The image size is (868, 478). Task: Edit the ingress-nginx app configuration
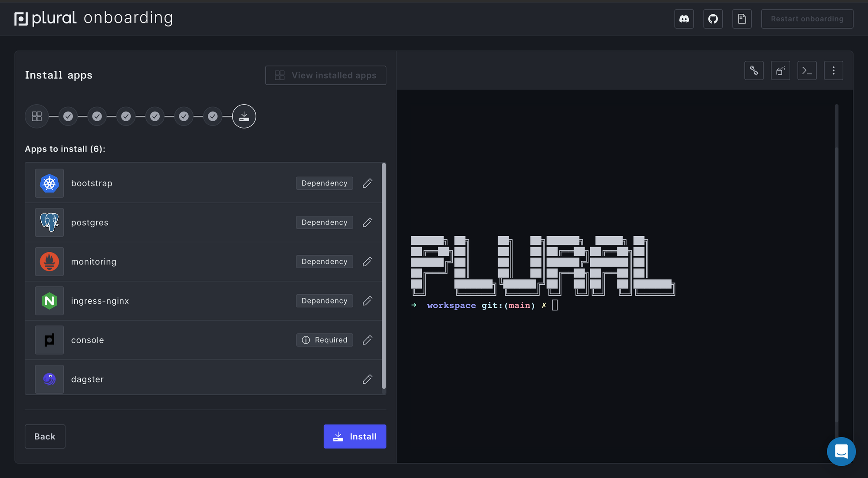368,301
